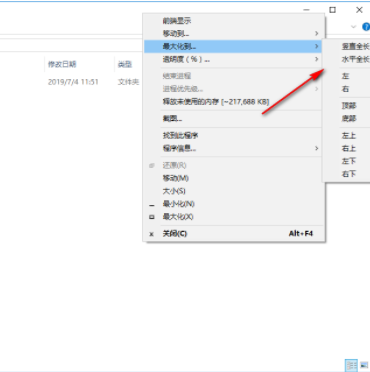This screenshot has width=370, height=372.
Task: Open the blue help icon in Explorer
Action: coord(366,27)
